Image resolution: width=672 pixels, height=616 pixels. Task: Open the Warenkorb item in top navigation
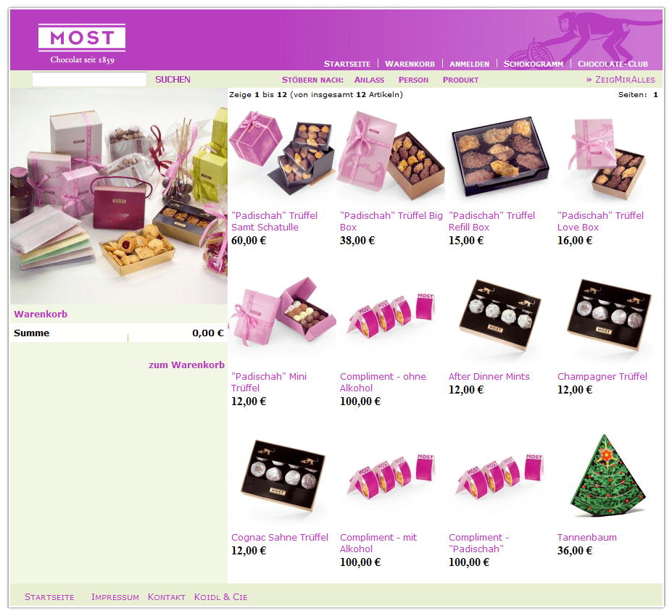tap(410, 64)
